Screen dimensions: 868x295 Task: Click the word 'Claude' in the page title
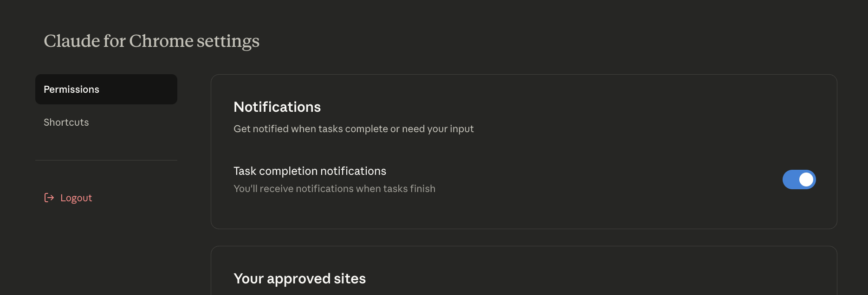72,41
